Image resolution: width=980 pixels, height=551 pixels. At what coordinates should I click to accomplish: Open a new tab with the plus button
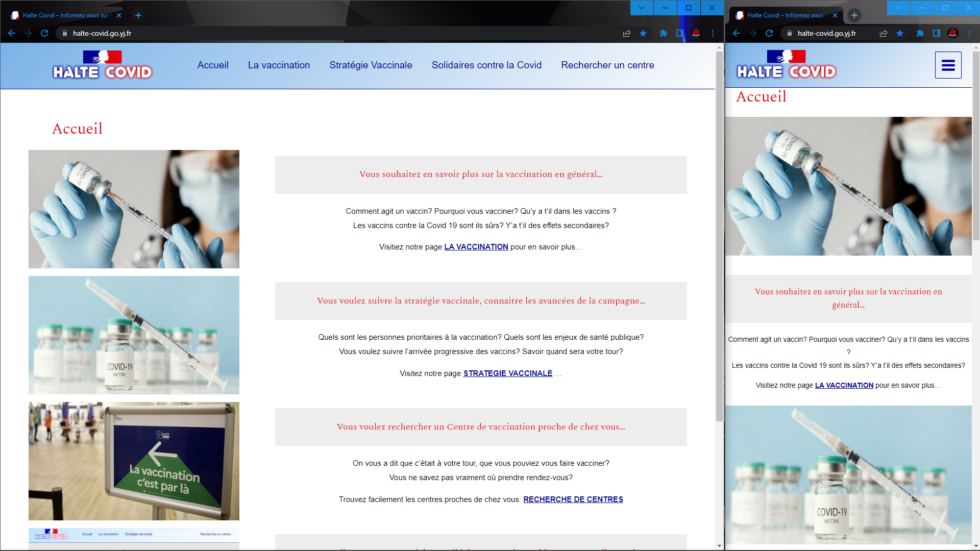pos(138,15)
